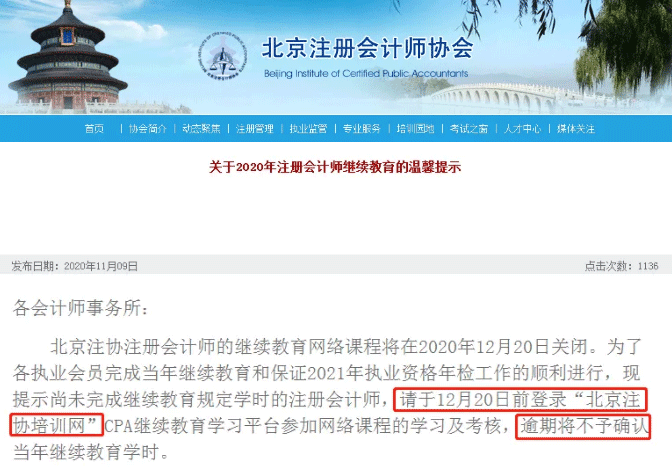Click the highlighted 逾期将不予确认 text

tap(583, 426)
